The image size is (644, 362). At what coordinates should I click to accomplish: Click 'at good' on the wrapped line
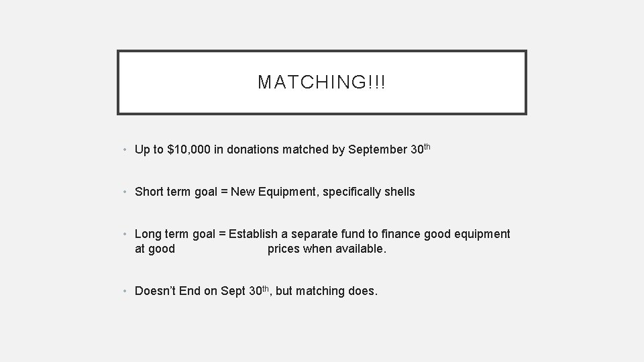155,249
